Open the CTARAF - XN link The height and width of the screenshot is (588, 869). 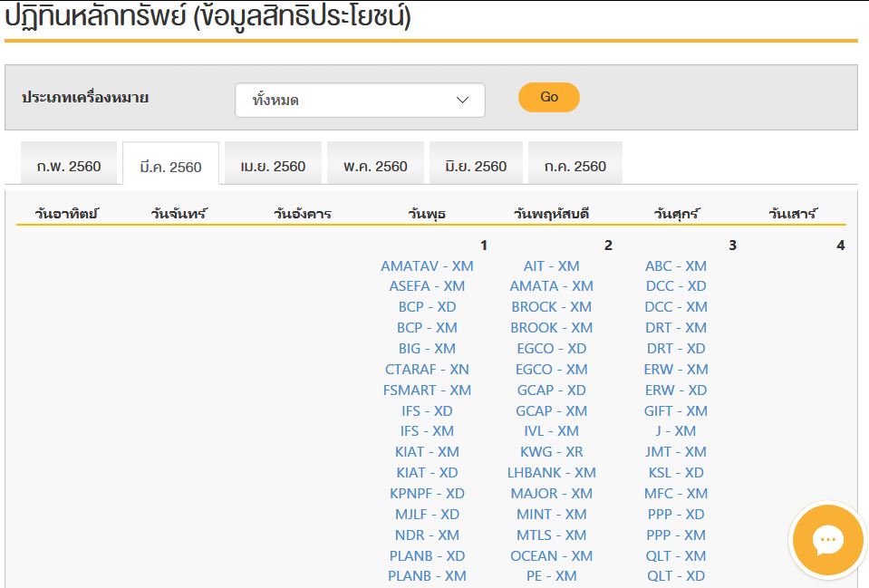click(x=427, y=369)
